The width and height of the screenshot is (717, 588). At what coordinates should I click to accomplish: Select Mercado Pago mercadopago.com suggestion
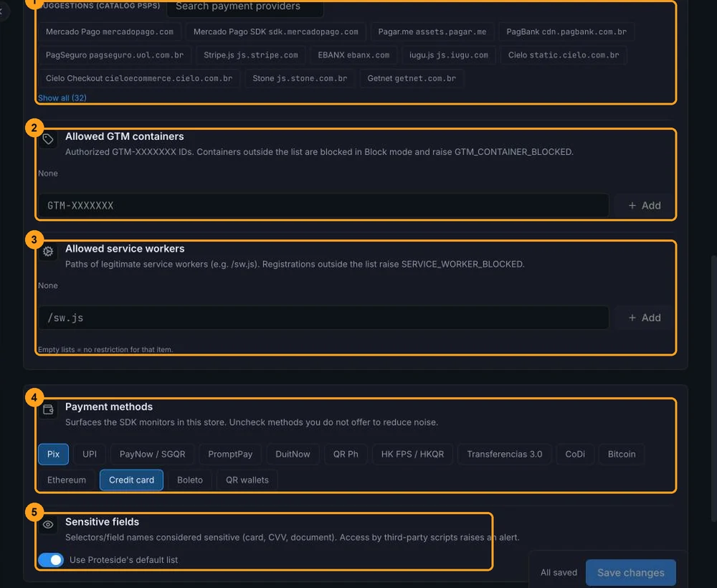(110, 32)
